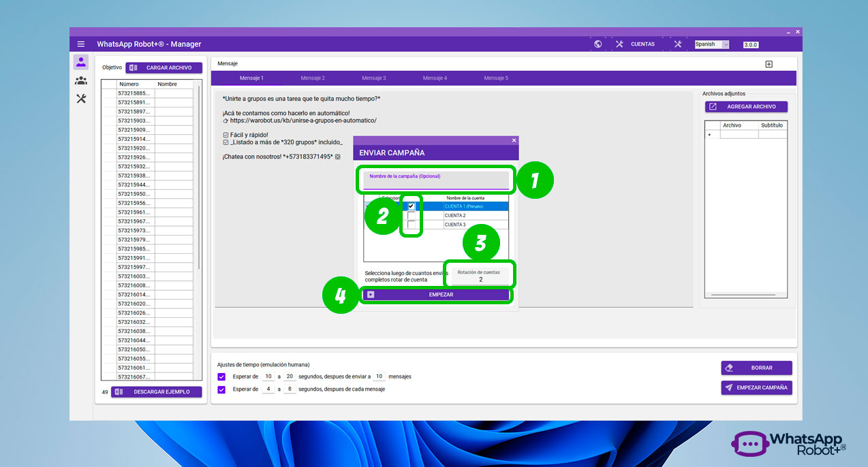This screenshot has width=868, height=467.
Task: Click the minimum seconds field showing 4
Action: 268,389
